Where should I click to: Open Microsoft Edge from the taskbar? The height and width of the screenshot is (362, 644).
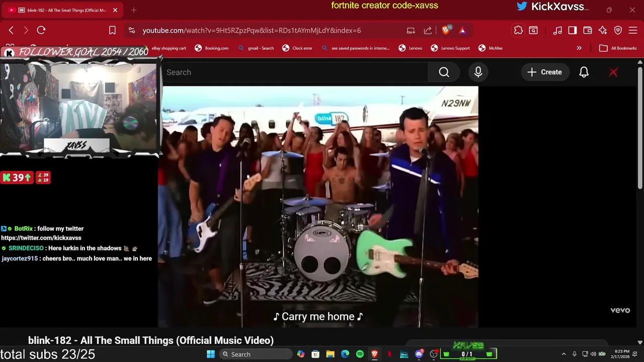345,354
